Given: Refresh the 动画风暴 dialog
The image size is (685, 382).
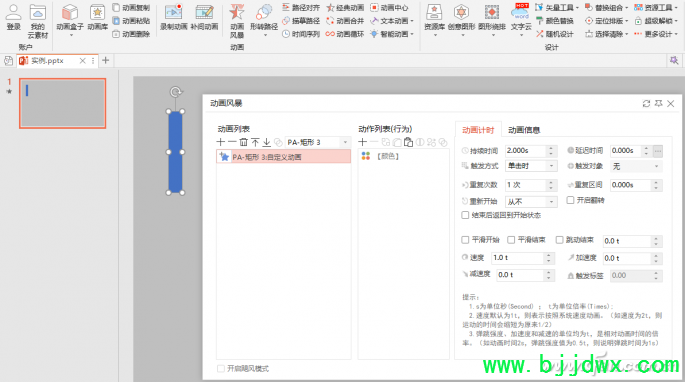Looking at the screenshot, I should coord(646,104).
